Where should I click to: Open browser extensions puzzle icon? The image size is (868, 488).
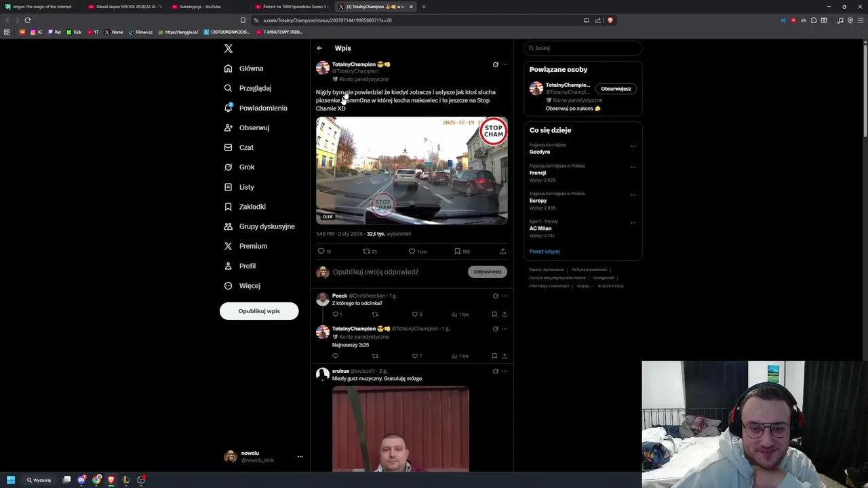coord(814,20)
